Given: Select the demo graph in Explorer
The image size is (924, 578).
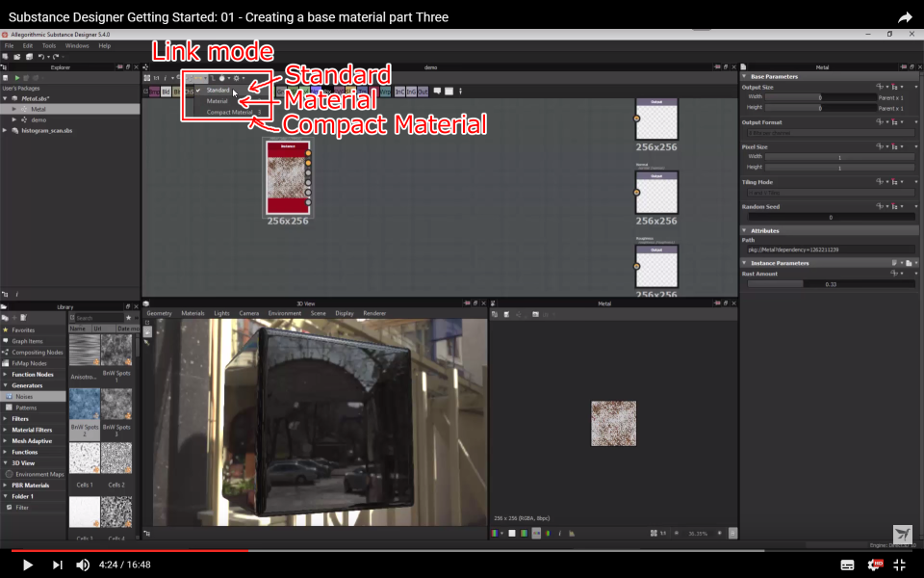Looking at the screenshot, I should (x=38, y=119).
